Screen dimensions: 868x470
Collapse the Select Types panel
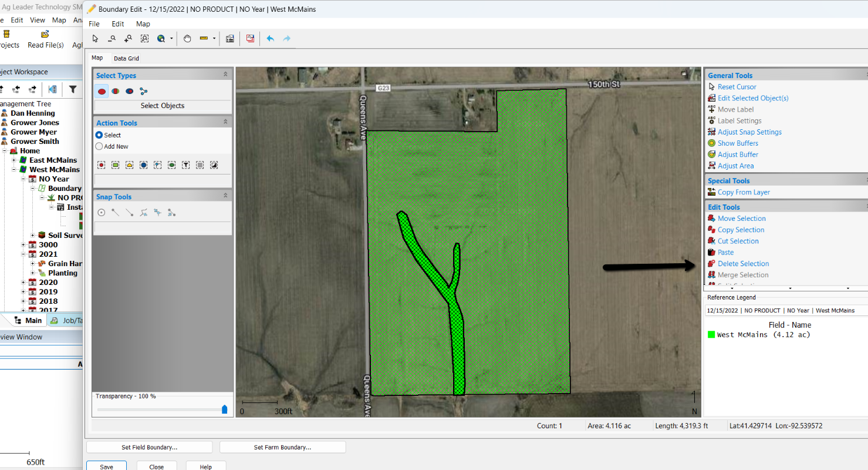click(225, 75)
